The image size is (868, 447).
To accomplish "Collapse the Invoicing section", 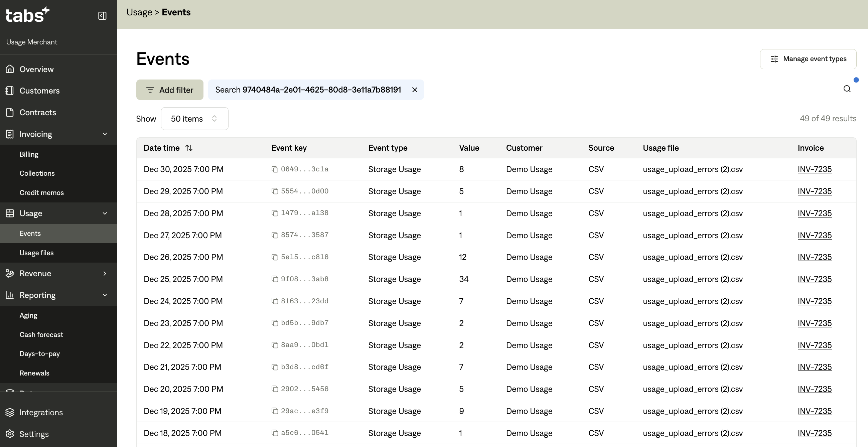I will point(105,134).
